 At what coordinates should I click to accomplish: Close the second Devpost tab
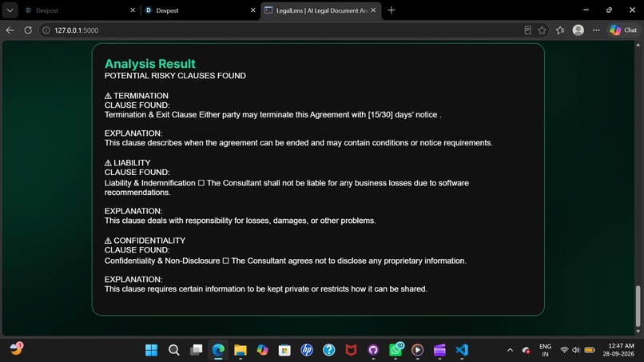(x=253, y=10)
